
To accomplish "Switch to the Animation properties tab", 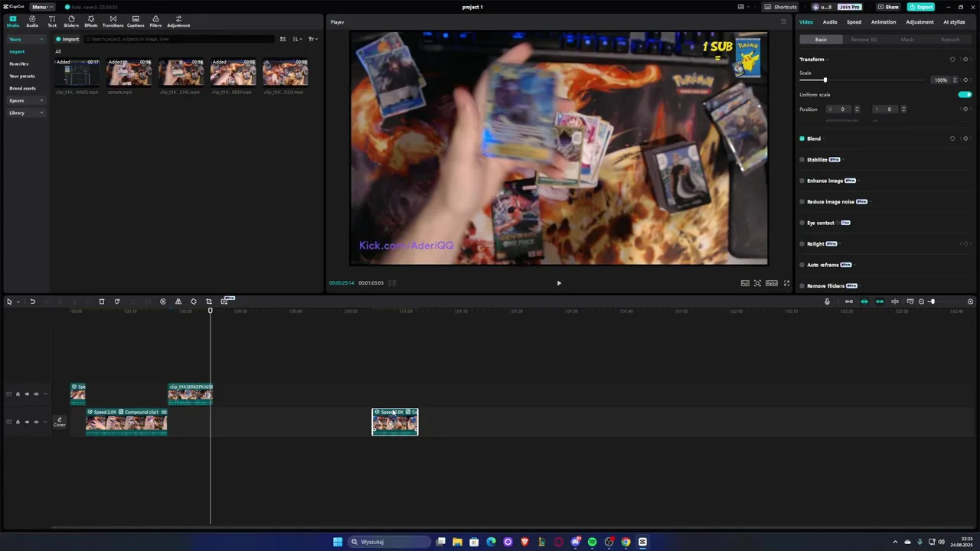I will (x=884, y=22).
